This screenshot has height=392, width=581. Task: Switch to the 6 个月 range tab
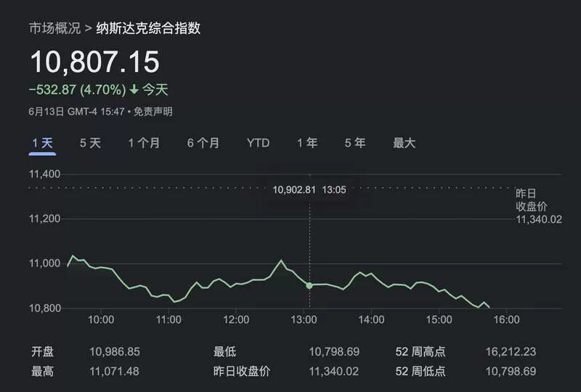coord(203,143)
